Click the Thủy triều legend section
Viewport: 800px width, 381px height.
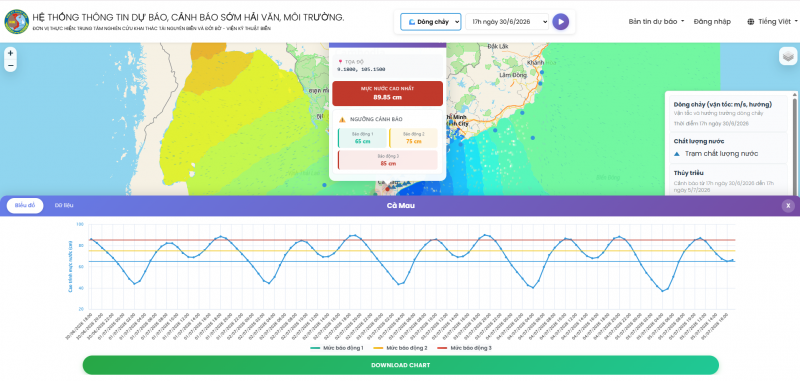coord(728,181)
